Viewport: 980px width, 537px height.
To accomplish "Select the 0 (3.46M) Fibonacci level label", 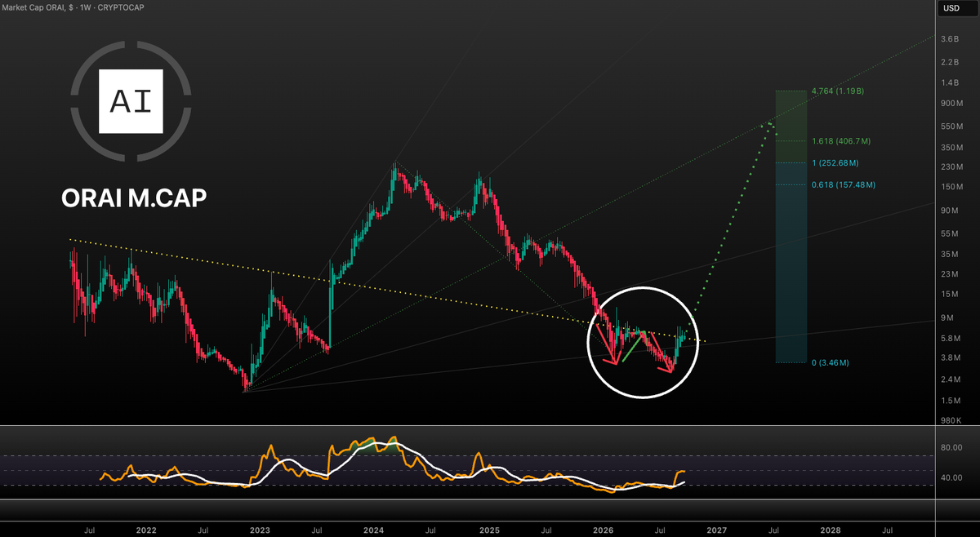I will click(831, 362).
